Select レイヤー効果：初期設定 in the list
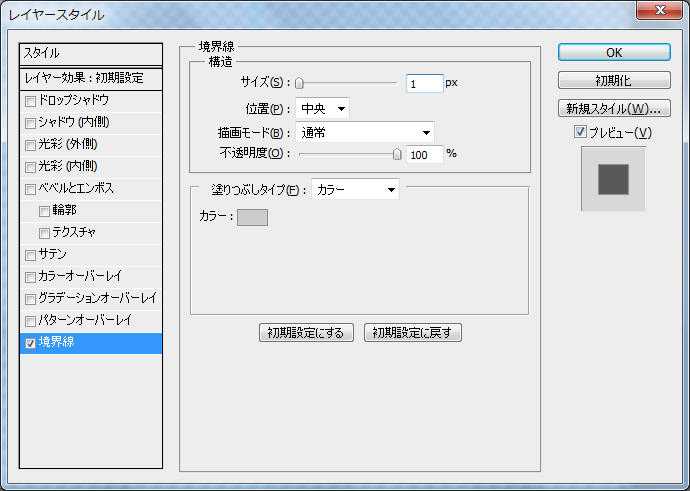This screenshot has width=690, height=491. (x=91, y=79)
